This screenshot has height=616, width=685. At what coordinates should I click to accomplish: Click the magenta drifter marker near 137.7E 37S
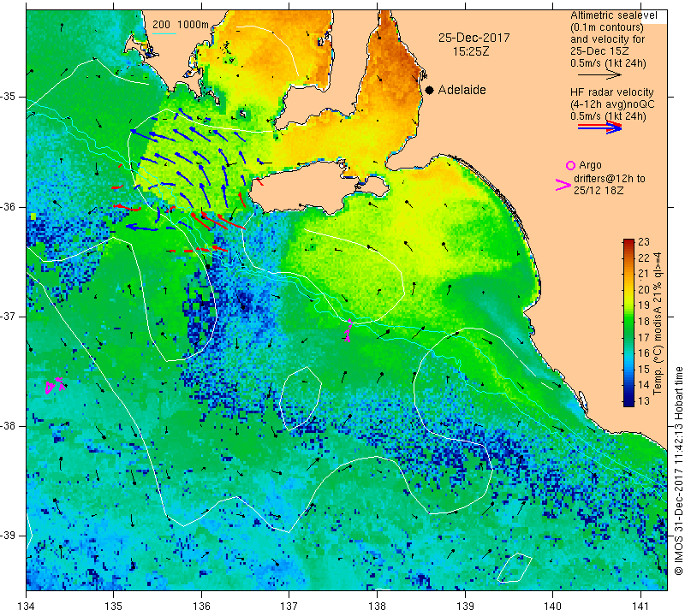coord(348,330)
